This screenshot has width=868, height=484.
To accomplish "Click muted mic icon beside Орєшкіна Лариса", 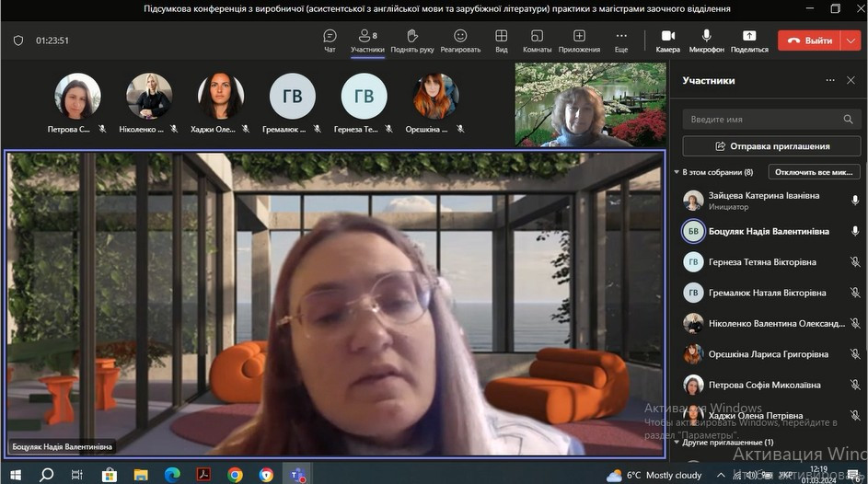I will pyautogui.click(x=855, y=354).
